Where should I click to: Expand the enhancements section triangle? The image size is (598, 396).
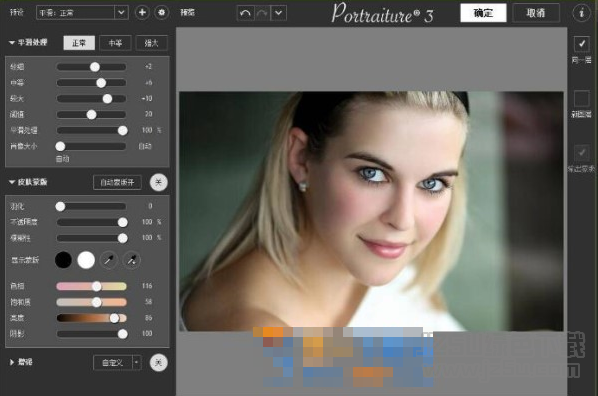tap(12, 362)
